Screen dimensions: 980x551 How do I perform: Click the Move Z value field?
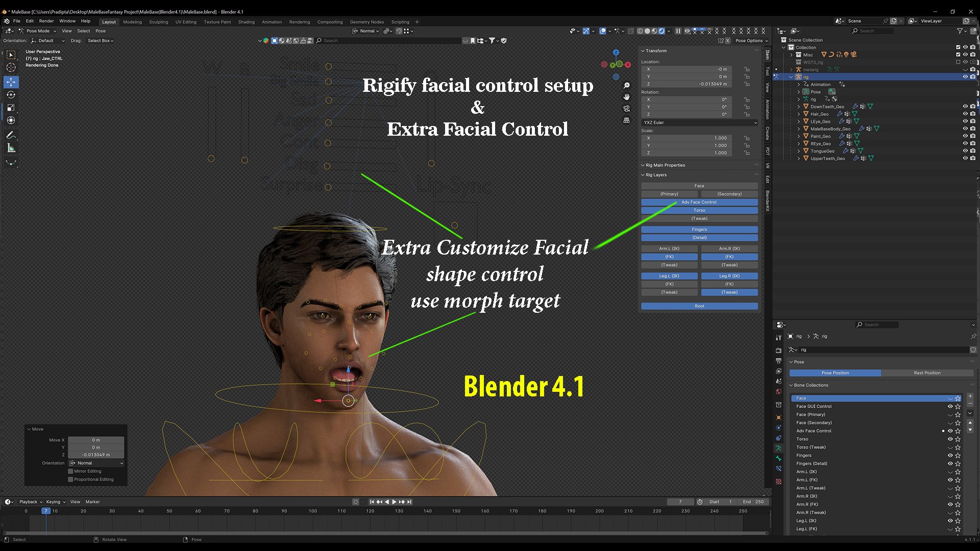pyautogui.click(x=96, y=455)
